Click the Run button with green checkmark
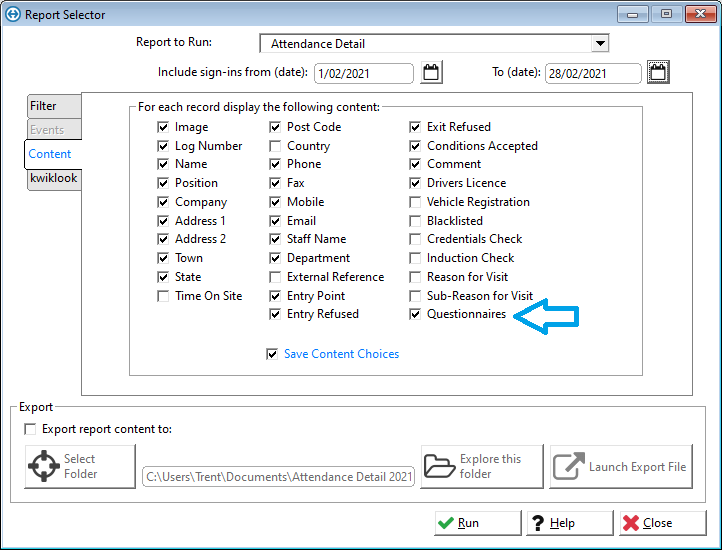 click(477, 523)
